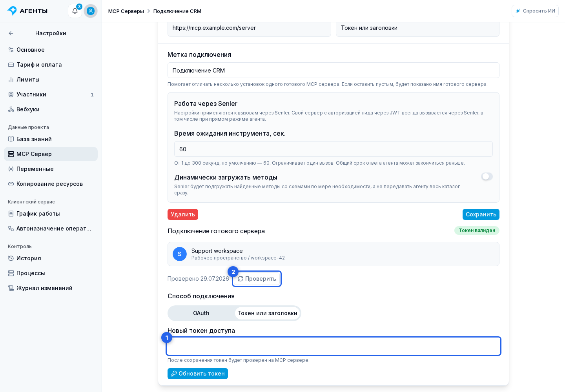The width and height of the screenshot is (565, 392).
Task: Open the notifications bell icon
Action: click(75, 11)
